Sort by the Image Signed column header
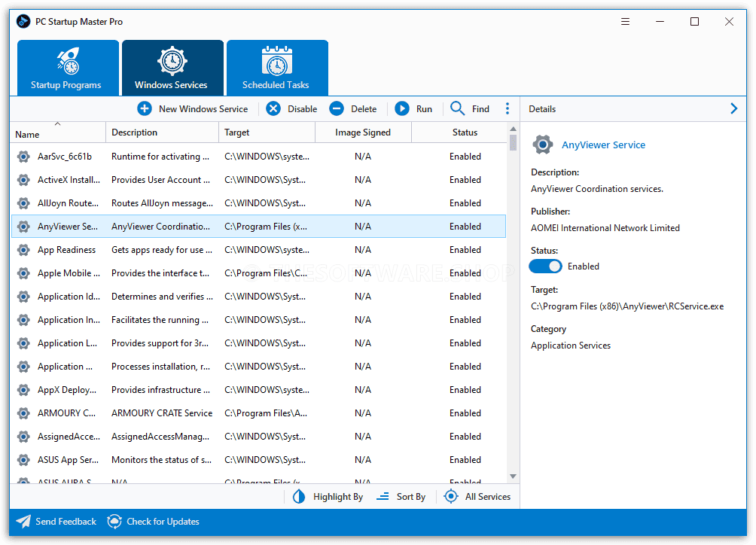The width and height of the screenshot is (756, 545). [x=363, y=132]
